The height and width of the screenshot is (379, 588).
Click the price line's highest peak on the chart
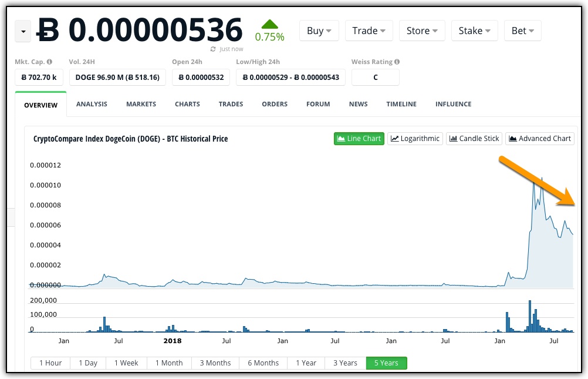(x=542, y=179)
